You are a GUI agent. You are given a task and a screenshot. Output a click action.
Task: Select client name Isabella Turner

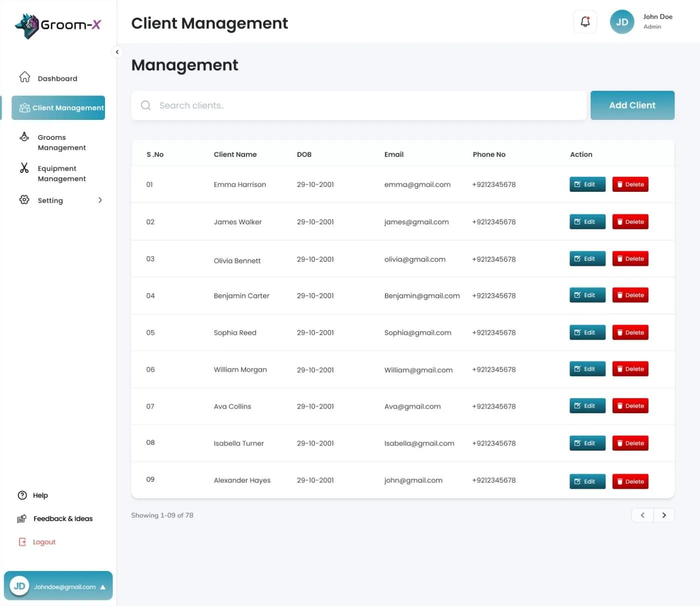pyautogui.click(x=238, y=444)
